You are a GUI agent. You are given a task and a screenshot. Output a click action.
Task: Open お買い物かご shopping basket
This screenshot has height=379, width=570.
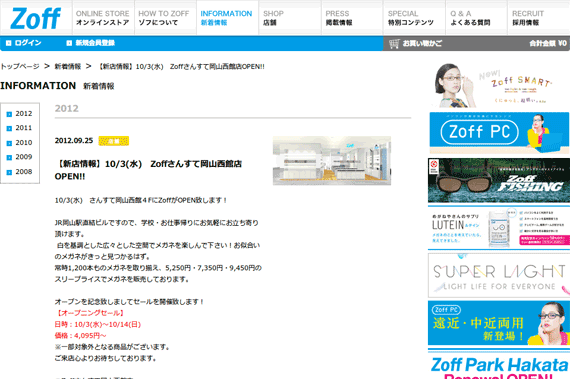tap(422, 43)
